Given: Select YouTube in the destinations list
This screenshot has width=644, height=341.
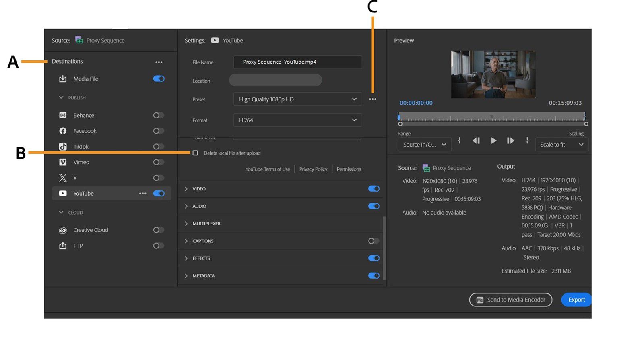Looking at the screenshot, I should click(83, 194).
